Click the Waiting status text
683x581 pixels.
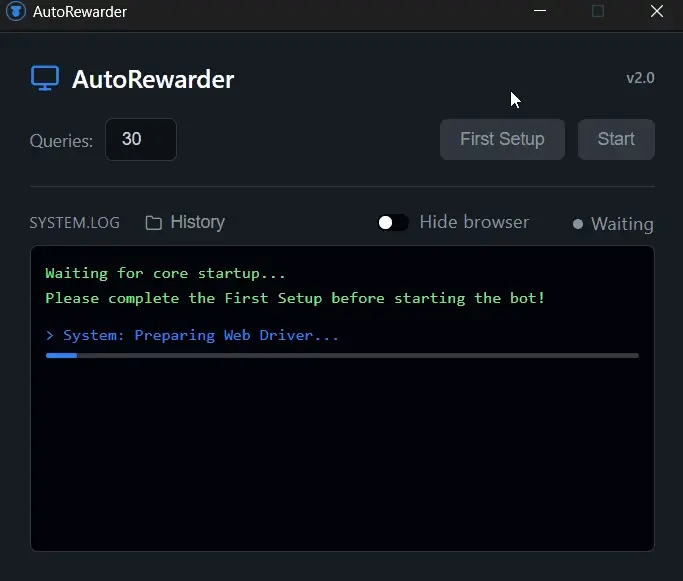(622, 224)
